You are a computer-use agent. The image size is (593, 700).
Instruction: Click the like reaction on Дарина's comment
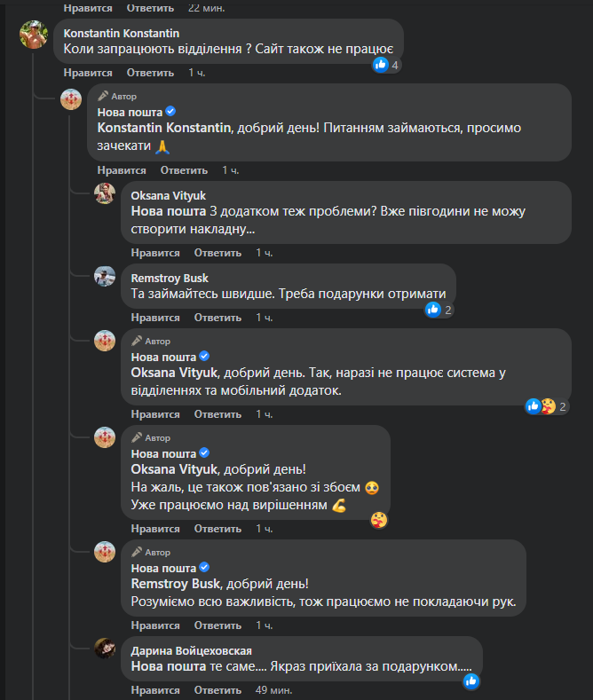pos(471,681)
